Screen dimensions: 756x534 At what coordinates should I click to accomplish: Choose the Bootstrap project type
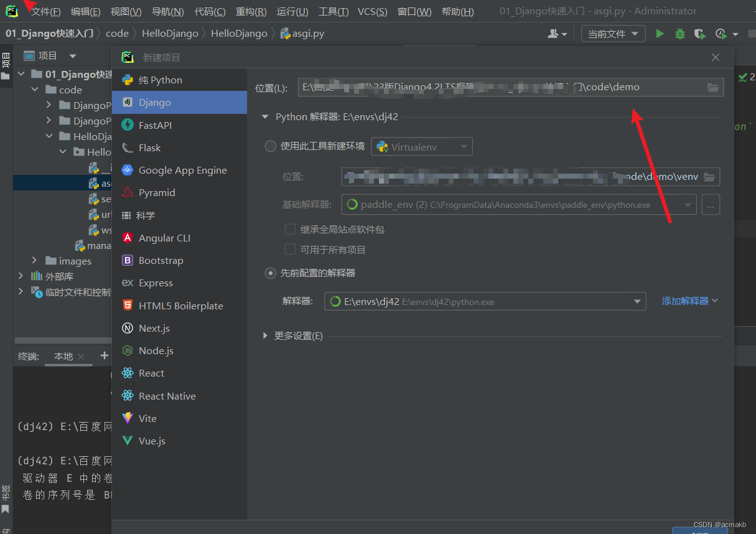(x=179, y=260)
